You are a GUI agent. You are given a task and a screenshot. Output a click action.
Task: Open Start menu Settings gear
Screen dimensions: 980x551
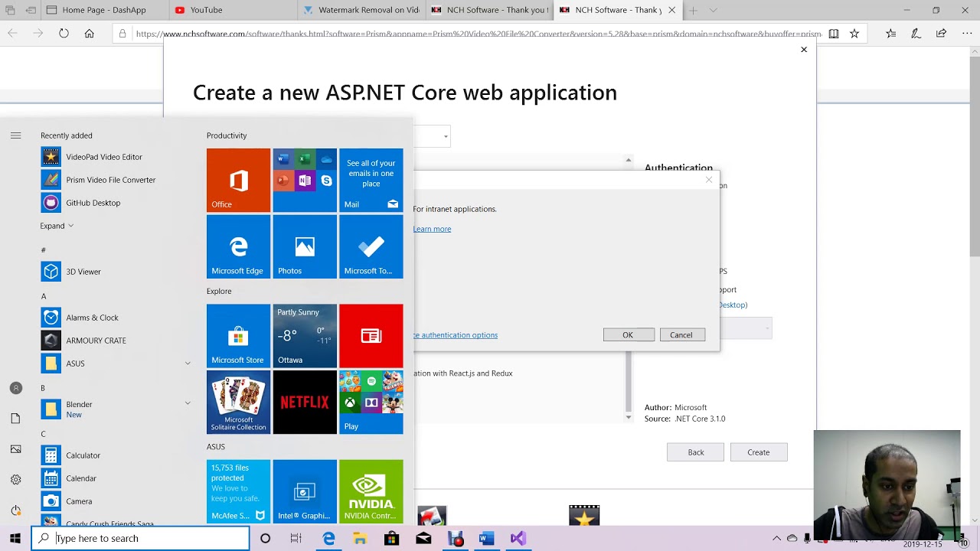click(15, 480)
